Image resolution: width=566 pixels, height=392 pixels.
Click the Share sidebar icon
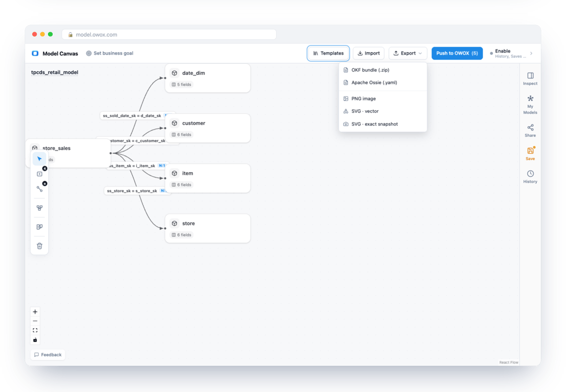pyautogui.click(x=530, y=131)
